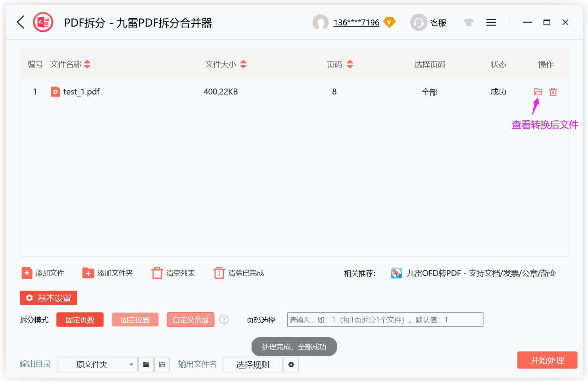Focus the 页码选择 input field

click(385, 320)
